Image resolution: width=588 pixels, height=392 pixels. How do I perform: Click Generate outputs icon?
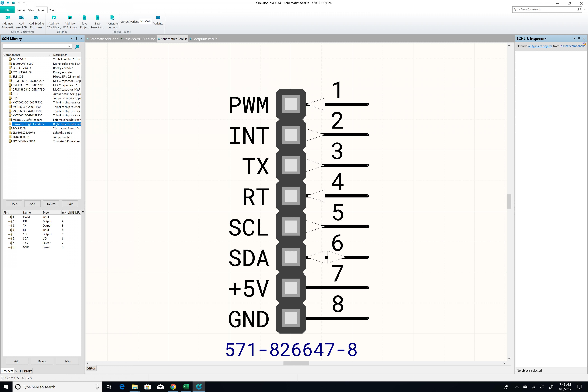pos(112,18)
